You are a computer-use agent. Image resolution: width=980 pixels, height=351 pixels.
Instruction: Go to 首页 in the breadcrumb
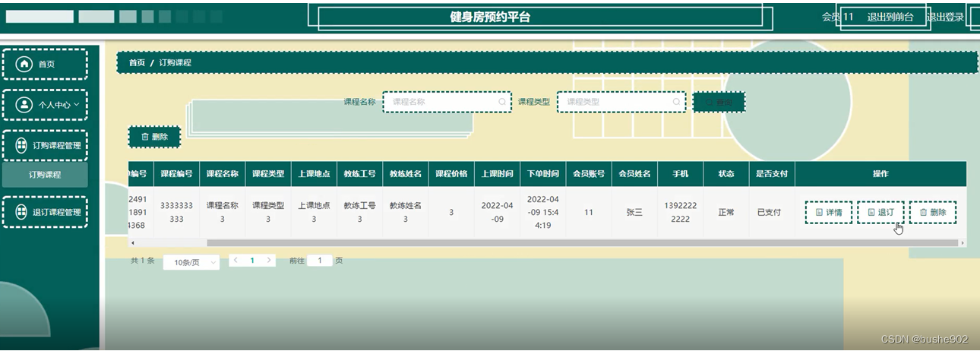pyautogui.click(x=137, y=62)
